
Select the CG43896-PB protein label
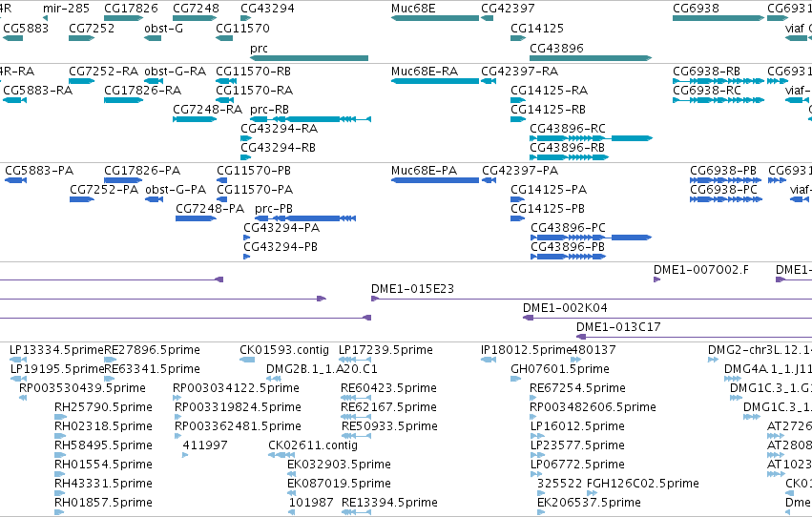(x=568, y=247)
